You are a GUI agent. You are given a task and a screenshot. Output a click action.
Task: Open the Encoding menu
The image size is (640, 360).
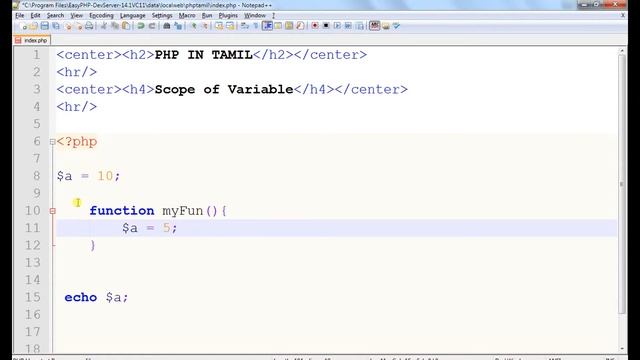tap(101, 16)
